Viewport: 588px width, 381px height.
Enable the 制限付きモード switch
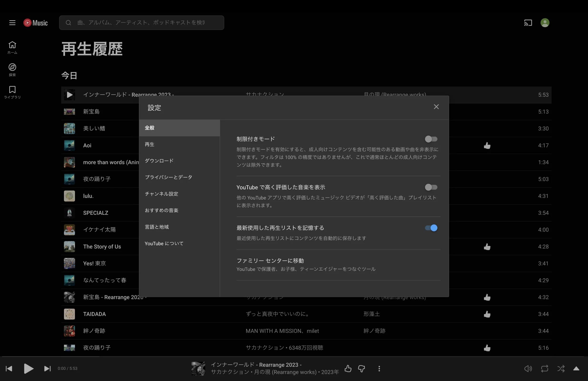tap(431, 139)
